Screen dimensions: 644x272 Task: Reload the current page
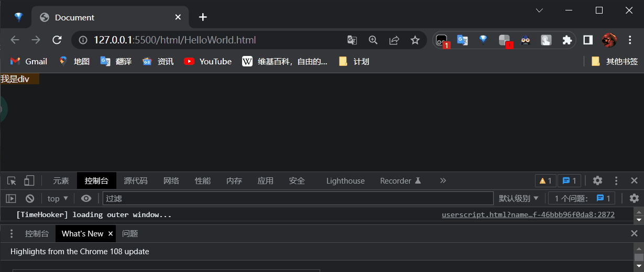pyautogui.click(x=57, y=40)
